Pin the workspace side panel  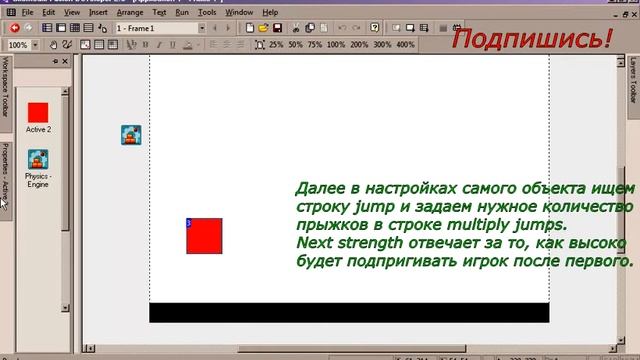click(x=56, y=61)
